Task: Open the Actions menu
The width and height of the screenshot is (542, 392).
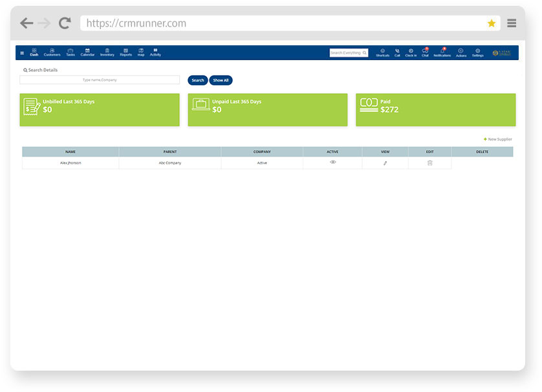Action: (x=461, y=53)
